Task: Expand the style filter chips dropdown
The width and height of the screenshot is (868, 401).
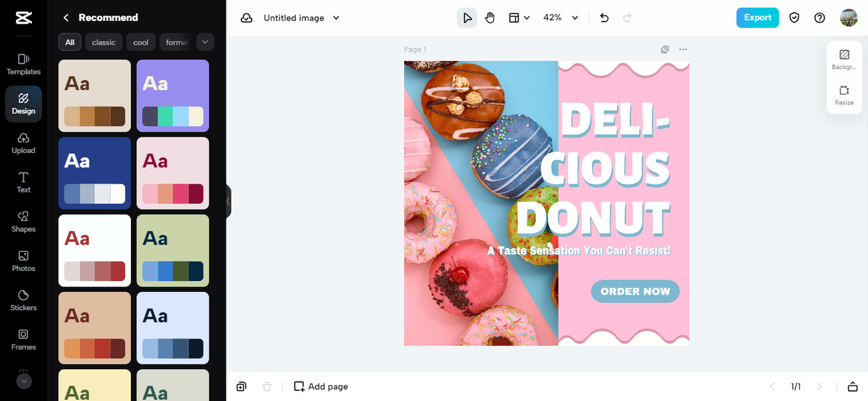Action: pos(205,42)
